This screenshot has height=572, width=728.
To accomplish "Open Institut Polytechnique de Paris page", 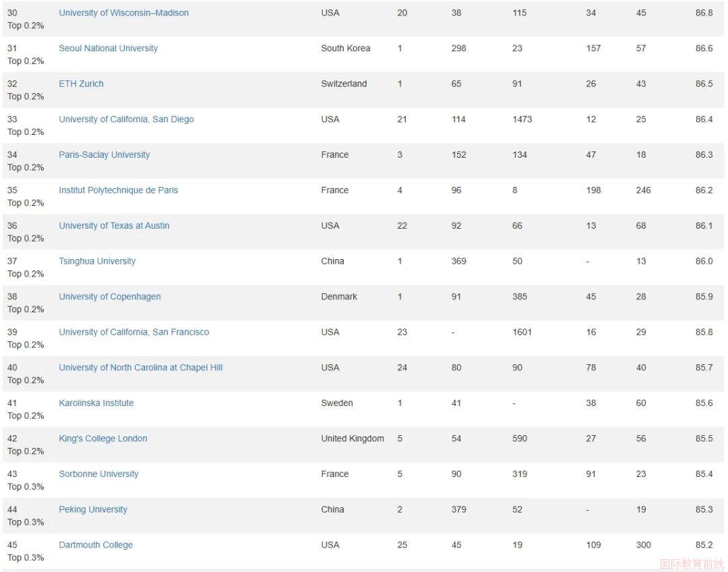I will 119,190.
